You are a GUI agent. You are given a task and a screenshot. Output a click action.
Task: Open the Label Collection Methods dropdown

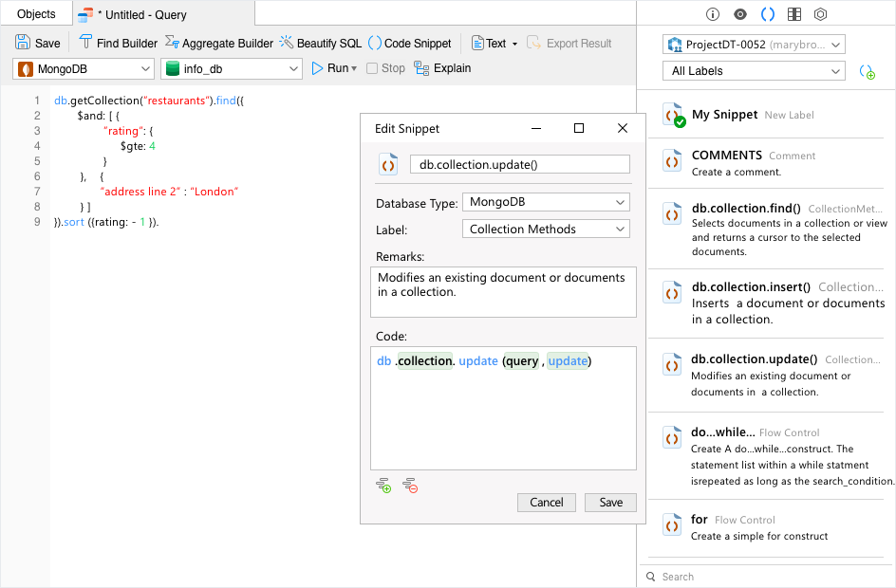546,229
